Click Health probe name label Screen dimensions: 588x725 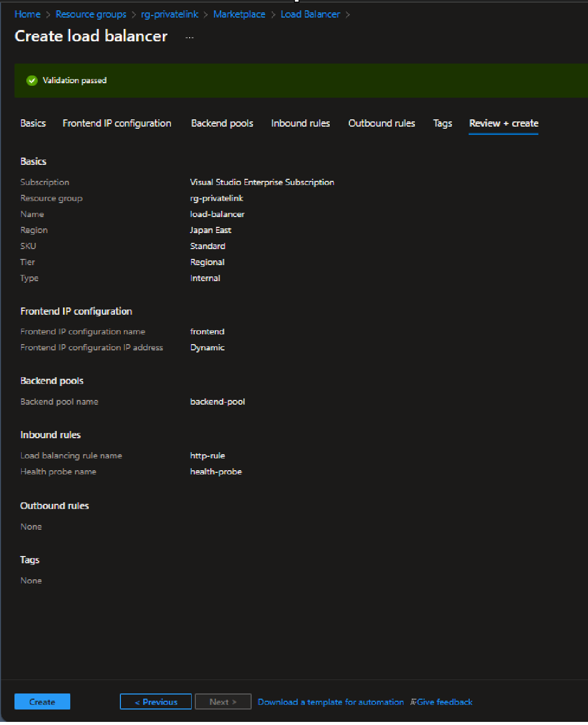click(x=58, y=472)
